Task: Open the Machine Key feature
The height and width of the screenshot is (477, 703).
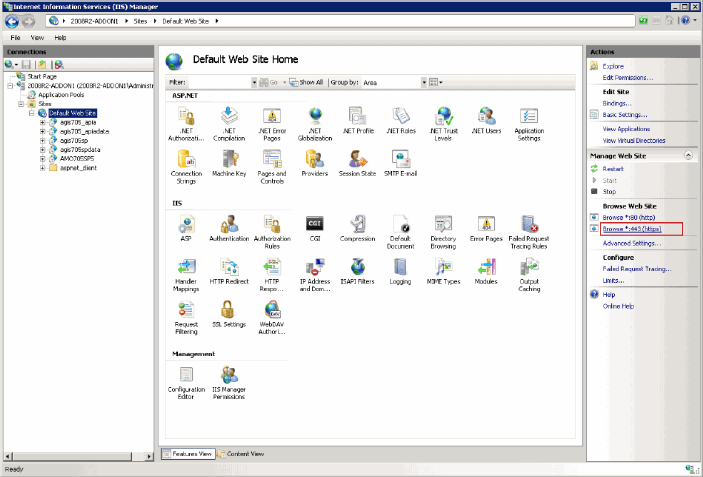Action: coord(230,162)
